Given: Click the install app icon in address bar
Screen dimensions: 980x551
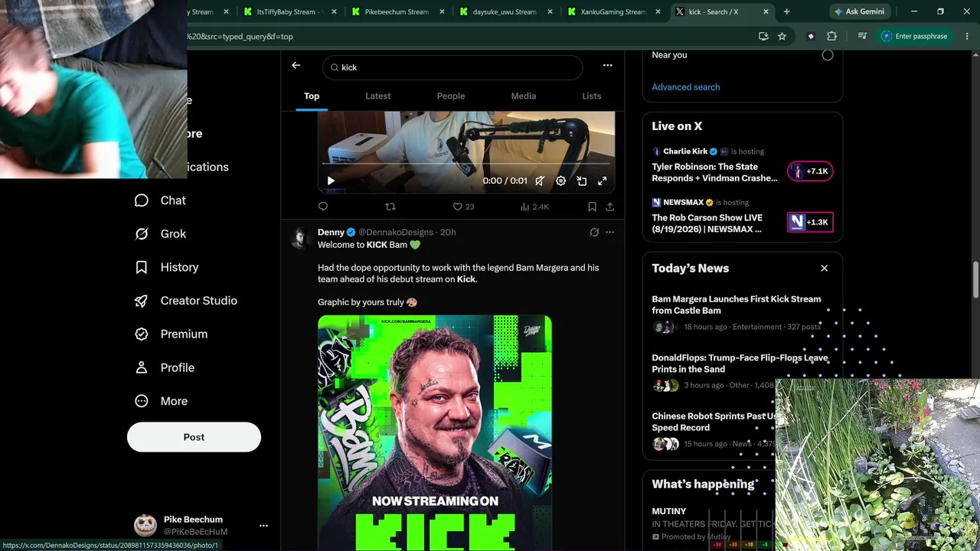Looking at the screenshot, I should pos(763,36).
